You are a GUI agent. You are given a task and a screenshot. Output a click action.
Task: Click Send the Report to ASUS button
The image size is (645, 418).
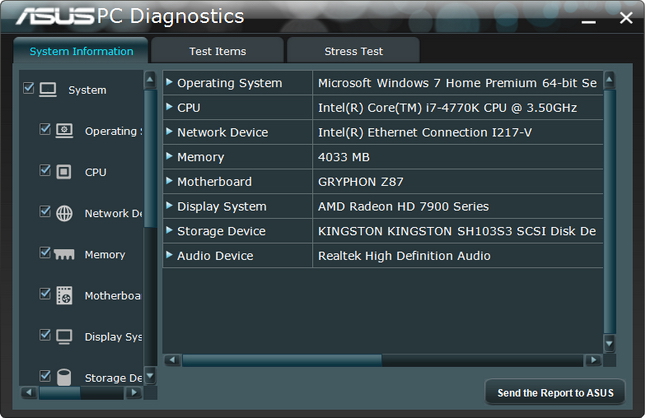pyautogui.click(x=555, y=392)
